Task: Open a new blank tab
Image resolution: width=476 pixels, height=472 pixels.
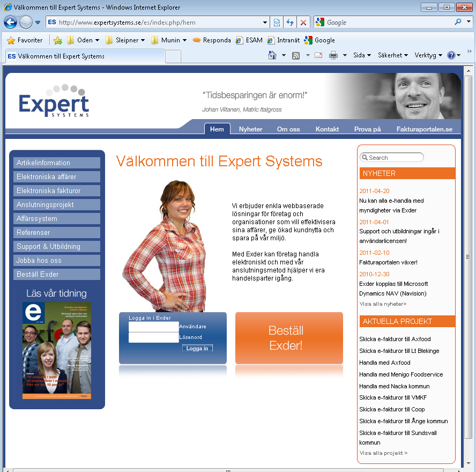Action: coord(173,56)
